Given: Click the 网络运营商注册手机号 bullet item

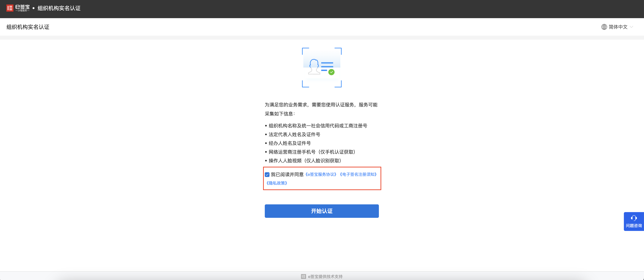Looking at the screenshot, I should point(310,152).
